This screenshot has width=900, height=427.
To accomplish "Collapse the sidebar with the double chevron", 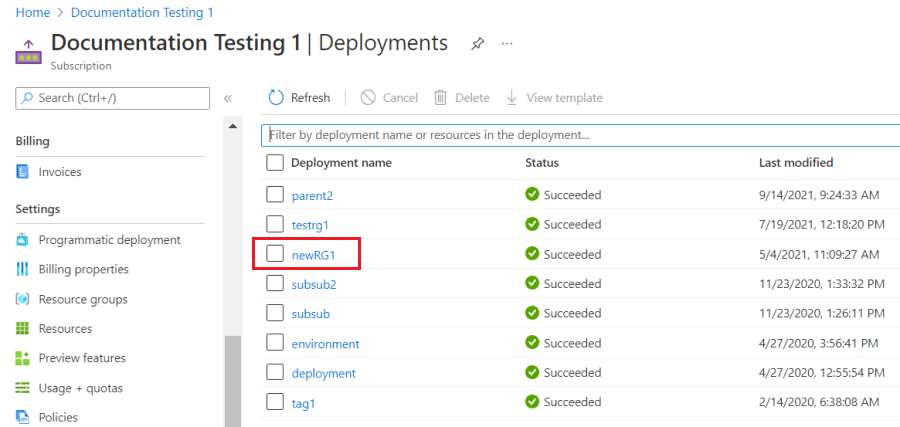I will click(x=228, y=98).
